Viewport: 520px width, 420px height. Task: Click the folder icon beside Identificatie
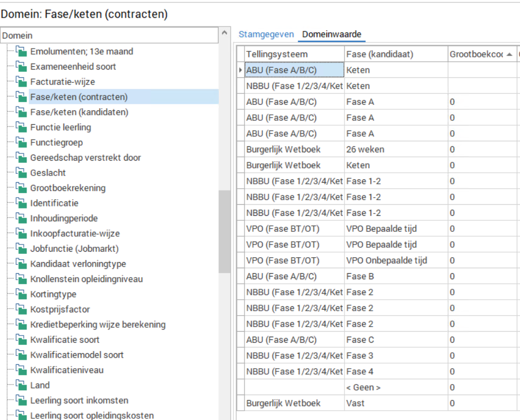tap(22, 204)
